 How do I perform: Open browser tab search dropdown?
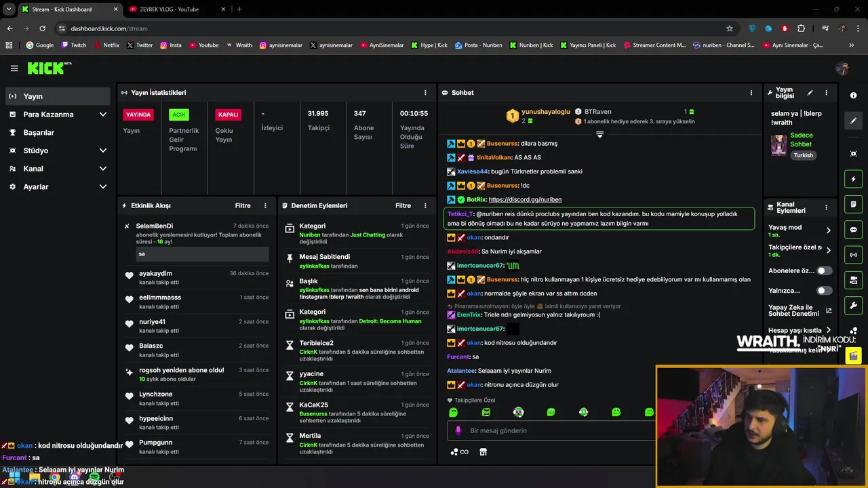(9, 9)
